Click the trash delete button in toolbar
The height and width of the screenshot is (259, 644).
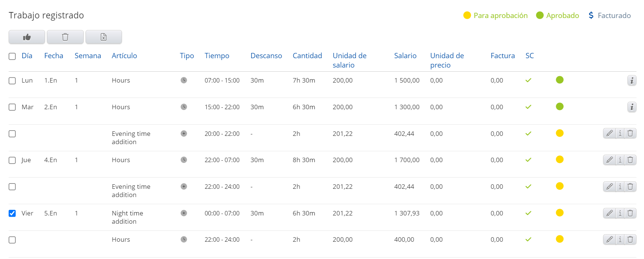click(65, 37)
